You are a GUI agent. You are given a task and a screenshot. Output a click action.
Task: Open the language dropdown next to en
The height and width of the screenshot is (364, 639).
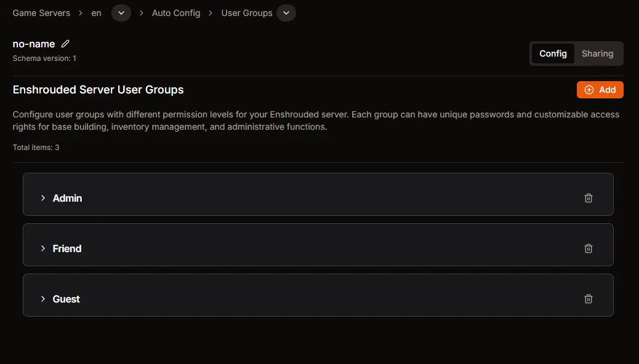(x=121, y=12)
